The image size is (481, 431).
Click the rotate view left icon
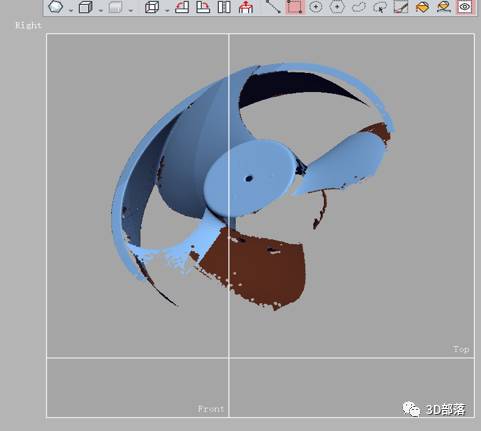coord(182,7)
